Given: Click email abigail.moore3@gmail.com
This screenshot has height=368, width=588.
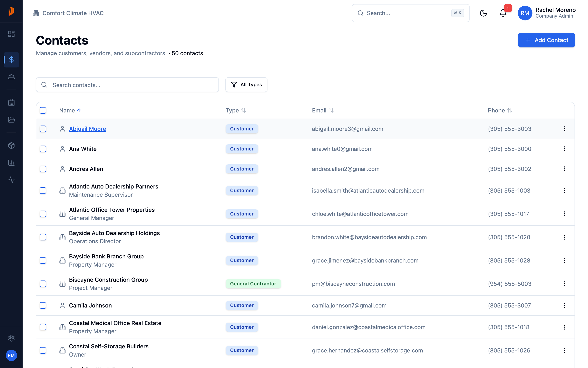Looking at the screenshot, I should pos(348,129).
